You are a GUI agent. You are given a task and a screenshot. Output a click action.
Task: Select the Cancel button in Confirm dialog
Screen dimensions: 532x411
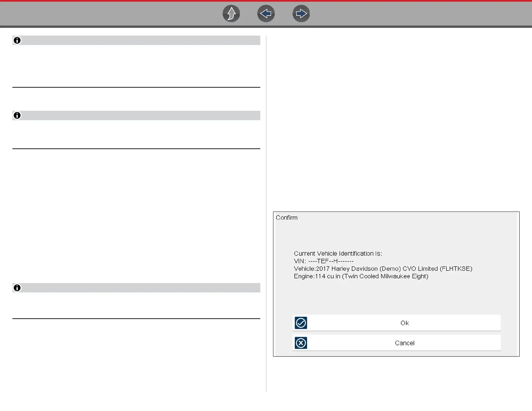397,343
